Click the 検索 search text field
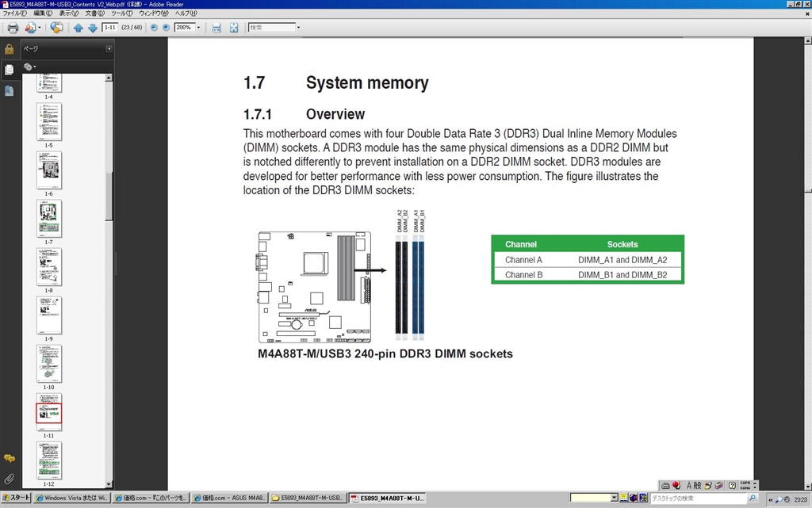Image resolution: width=812 pixels, height=508 pixels. point(272,28)
